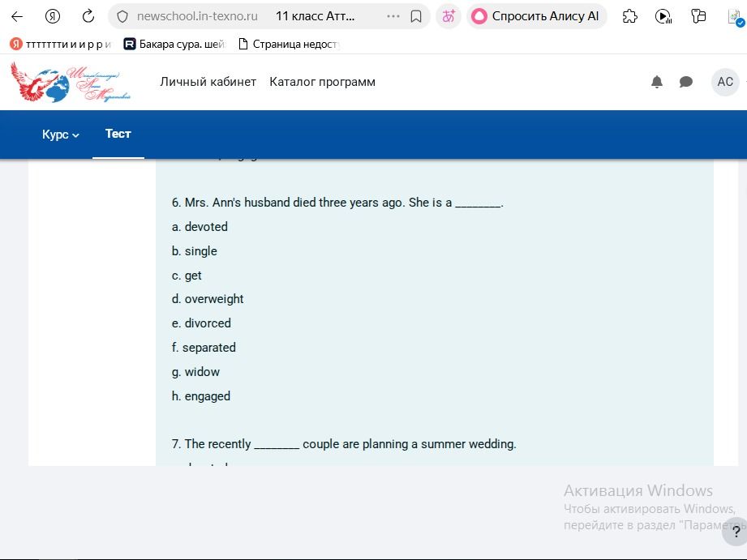The image size is (747, 560).
Task: Open the video player toolbar icon
Action: (663, 17)
